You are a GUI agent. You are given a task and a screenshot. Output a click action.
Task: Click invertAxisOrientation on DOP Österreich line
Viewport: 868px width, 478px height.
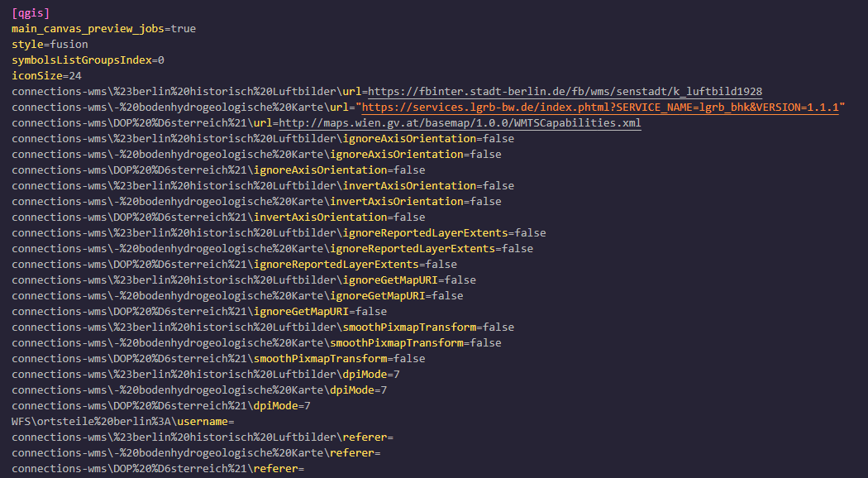click(x=321, y=217)
